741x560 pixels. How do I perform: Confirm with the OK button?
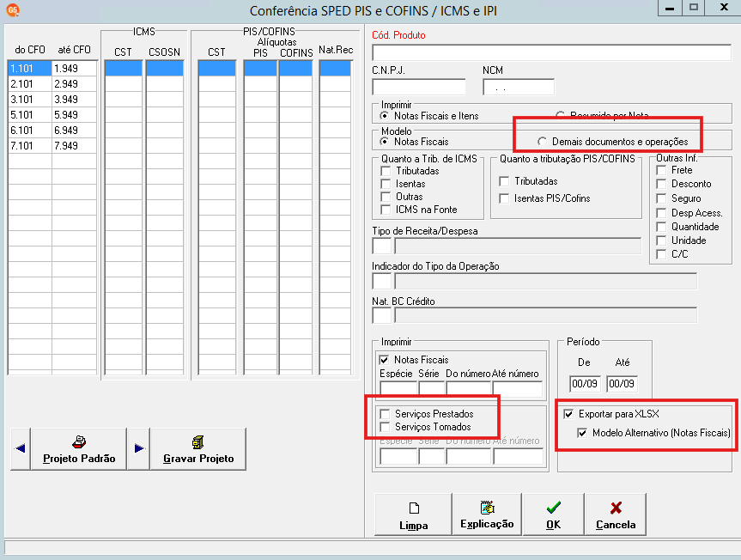[553, 514]
